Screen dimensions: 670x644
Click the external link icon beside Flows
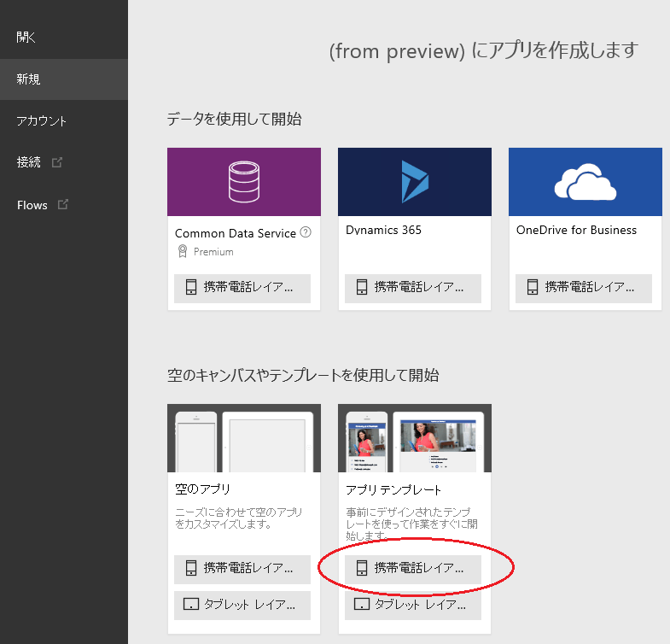coord(63,204)
